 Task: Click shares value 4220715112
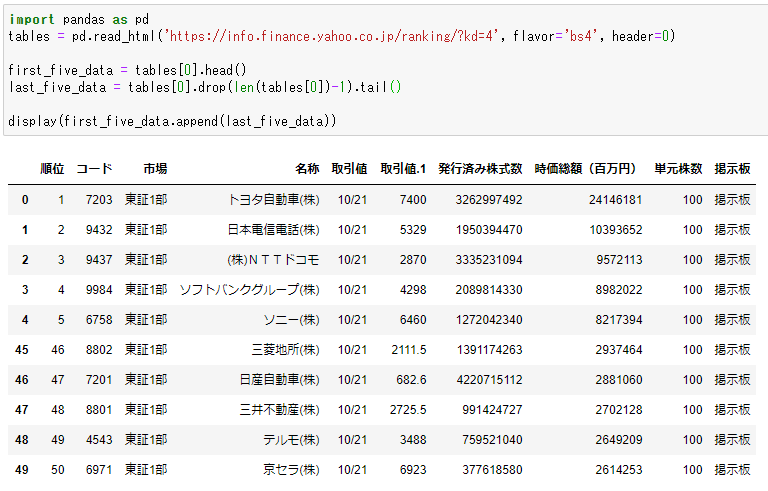pyautogui.click(x=489, y=380)
